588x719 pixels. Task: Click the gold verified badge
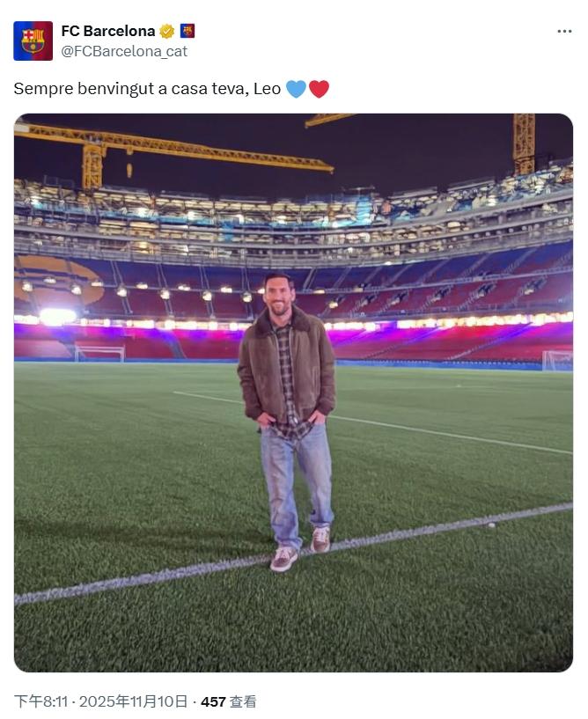click(167, 31)
